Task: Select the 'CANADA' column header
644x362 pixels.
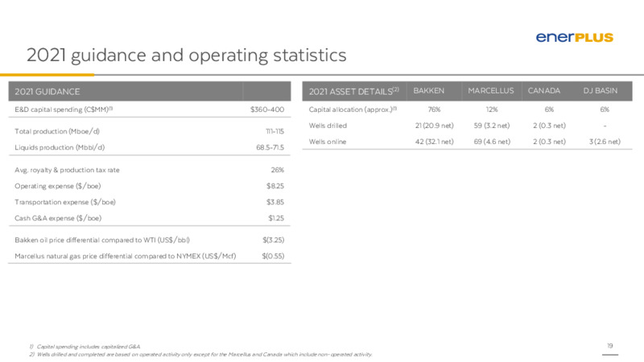Action: 544,91
